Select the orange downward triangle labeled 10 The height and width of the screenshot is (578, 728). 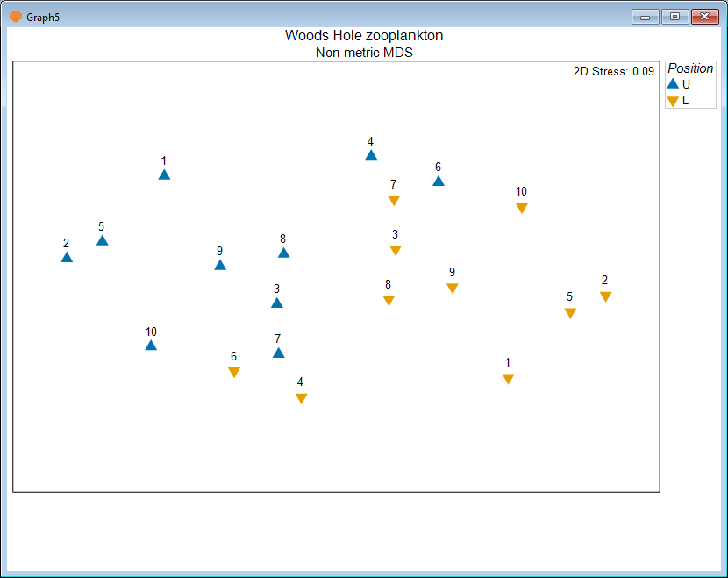click(522, 208)
